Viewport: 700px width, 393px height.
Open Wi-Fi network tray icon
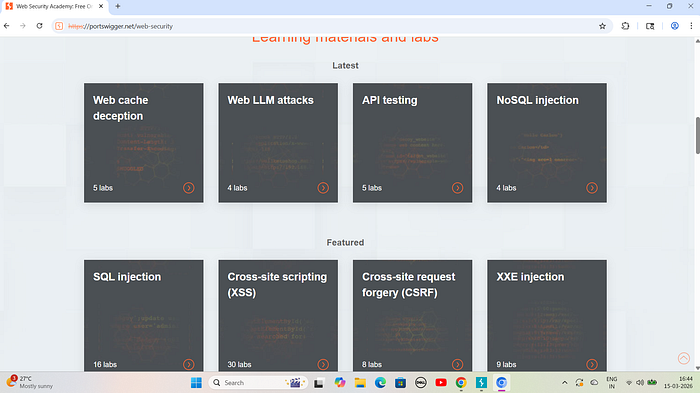point(629,383)
